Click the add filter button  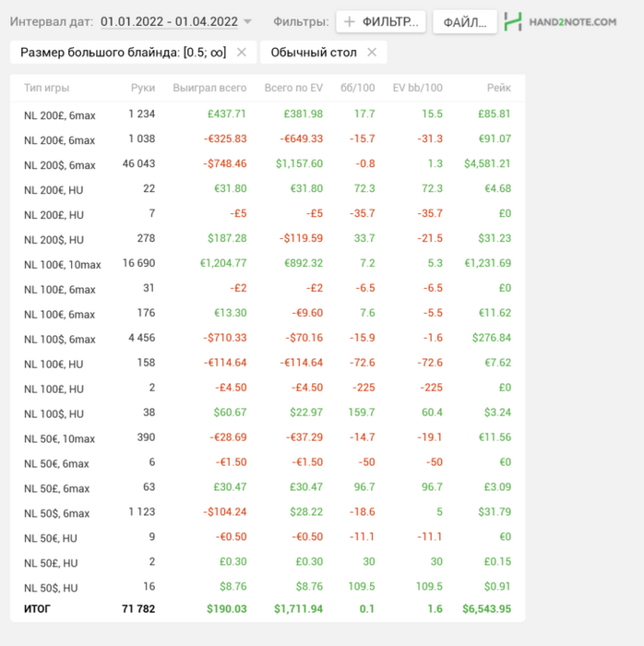click(x=380, y=21)
